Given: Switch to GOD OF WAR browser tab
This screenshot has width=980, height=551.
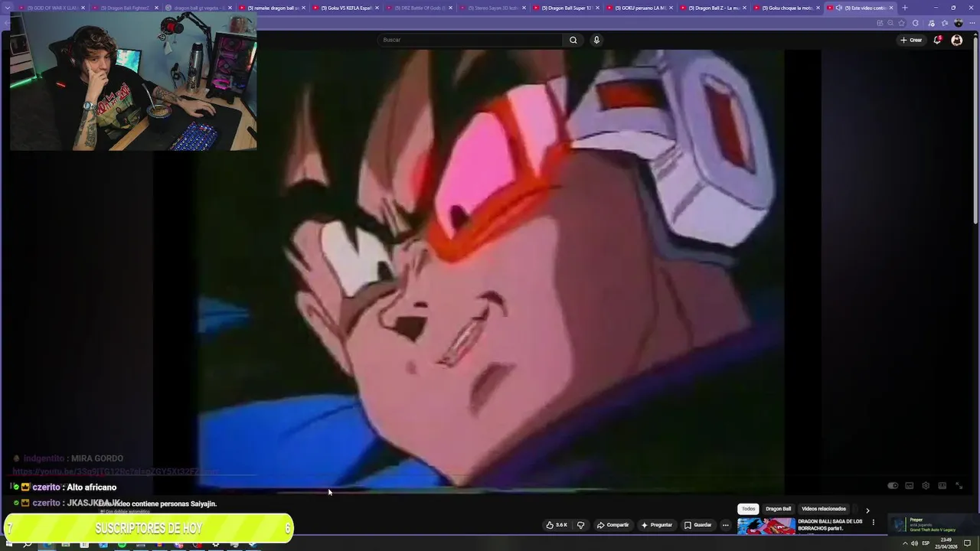Looking at the screenshot, I should click(x=52, y=8).
